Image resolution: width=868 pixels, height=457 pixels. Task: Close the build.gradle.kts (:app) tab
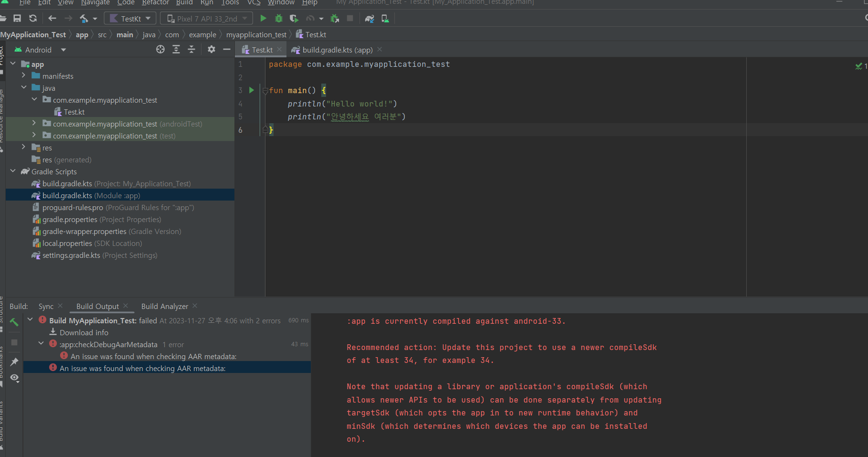pos(380,49)
